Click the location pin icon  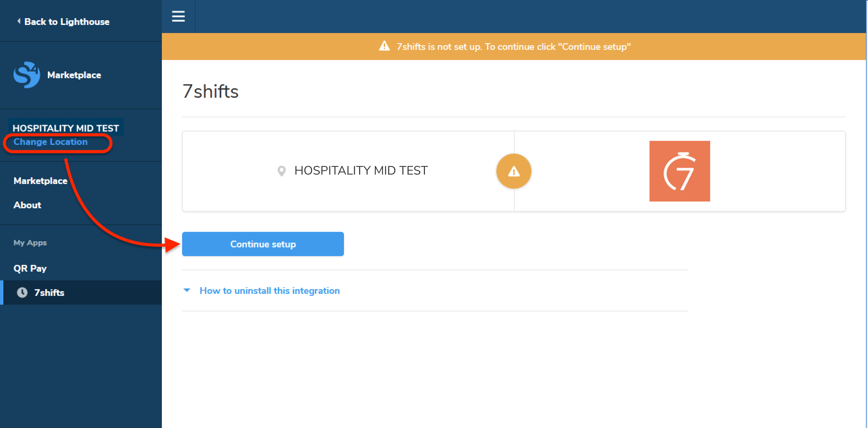pos(282,171)
